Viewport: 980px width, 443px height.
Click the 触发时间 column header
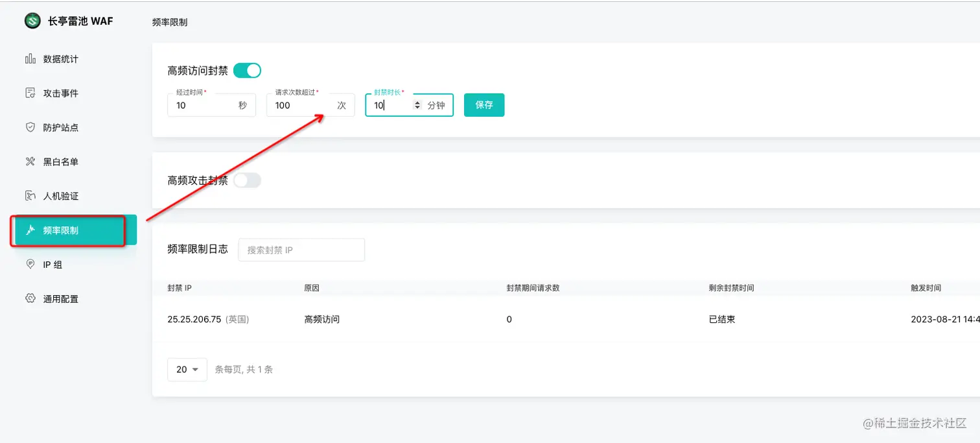click(926, 288)
